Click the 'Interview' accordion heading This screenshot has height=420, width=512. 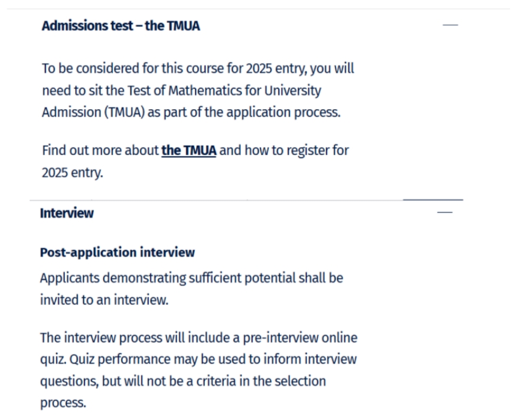pos(67,214)
